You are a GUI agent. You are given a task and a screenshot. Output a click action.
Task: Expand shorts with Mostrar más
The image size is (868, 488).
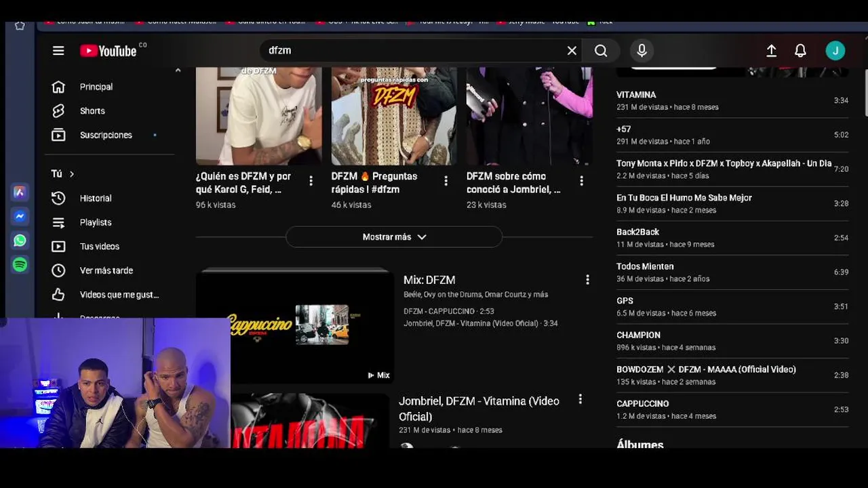(x=394, y=237)
